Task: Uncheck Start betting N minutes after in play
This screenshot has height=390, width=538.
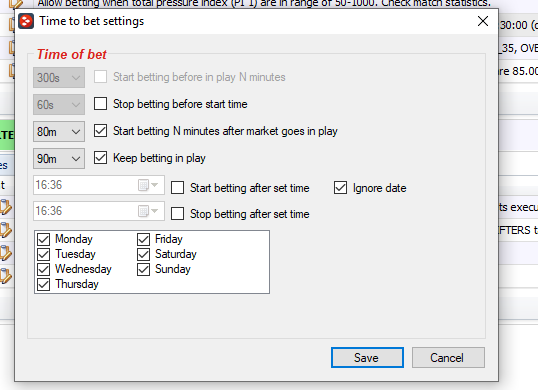Action: (101, 131)
